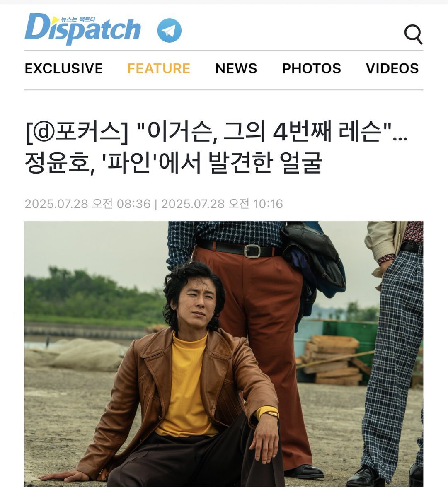Go home via the Dispatch logo

click(83, 28)
